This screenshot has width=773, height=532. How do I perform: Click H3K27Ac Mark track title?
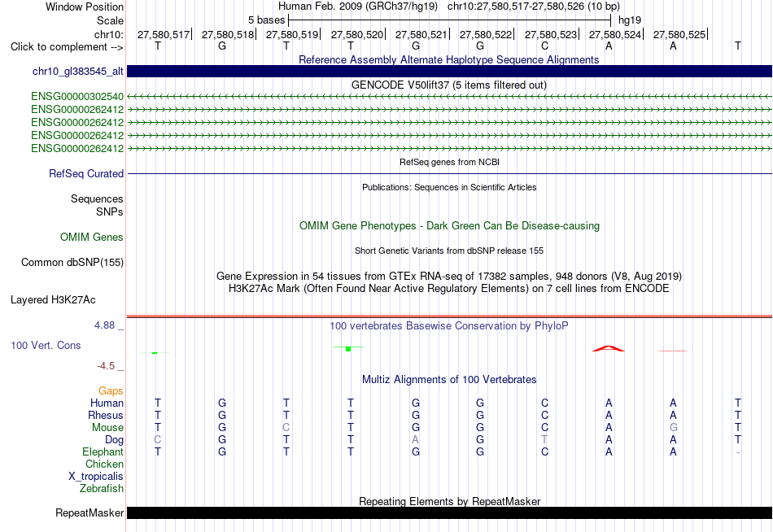coord(449,289)
